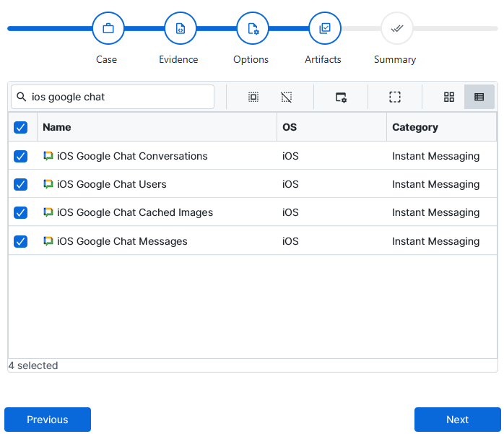Switch to list view
504x434 pixels.
[x=479, y=97]
